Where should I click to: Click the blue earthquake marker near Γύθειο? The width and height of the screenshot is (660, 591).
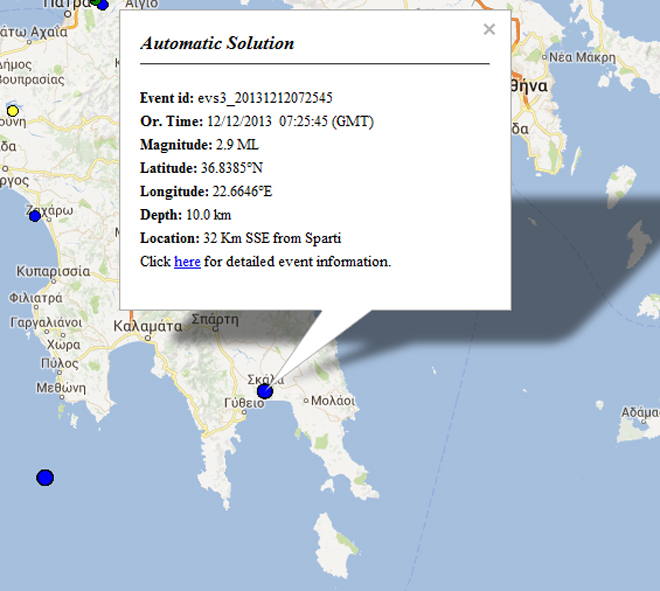(x=265, y=391)
